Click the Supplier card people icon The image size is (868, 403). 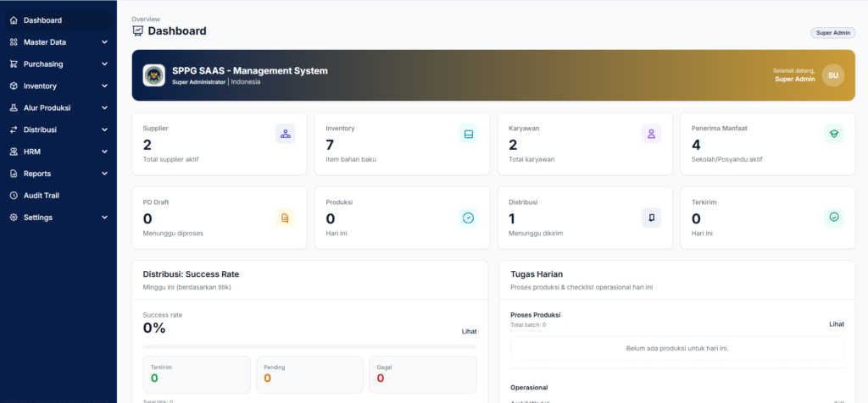[x=285, y=134]
